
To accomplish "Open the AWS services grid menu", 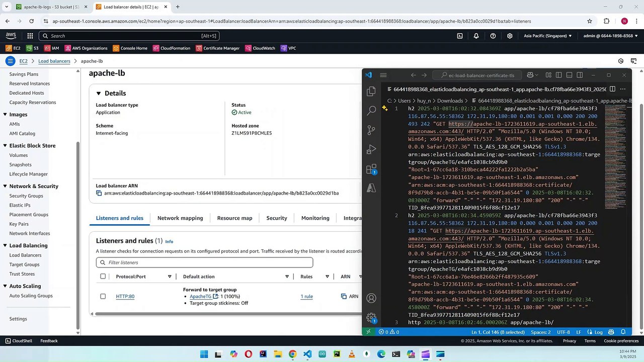I will point(30,36).
